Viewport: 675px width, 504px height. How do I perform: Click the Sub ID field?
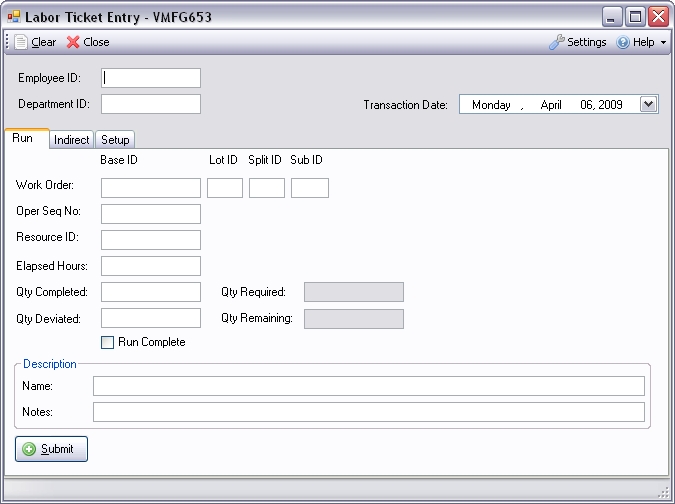[x=310, y=188]
